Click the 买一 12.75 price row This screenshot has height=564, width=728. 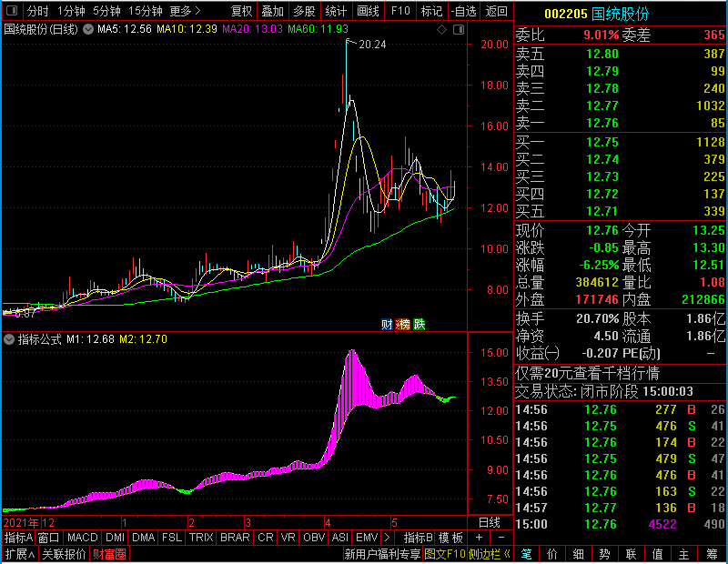621,142
